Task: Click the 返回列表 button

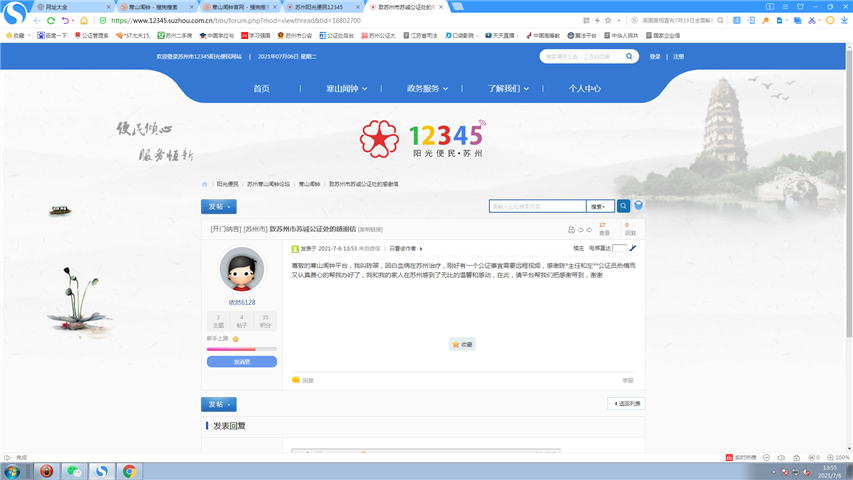Action: click(x=626, y=404)
